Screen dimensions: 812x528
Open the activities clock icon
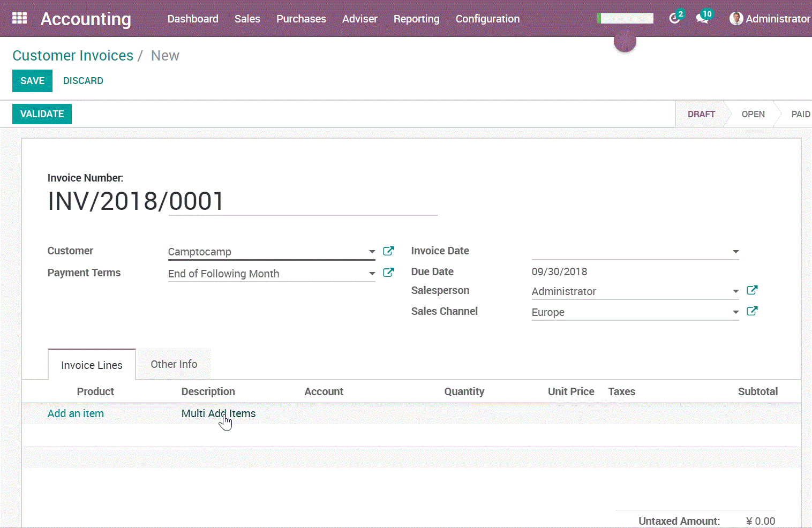pos(674,19)
